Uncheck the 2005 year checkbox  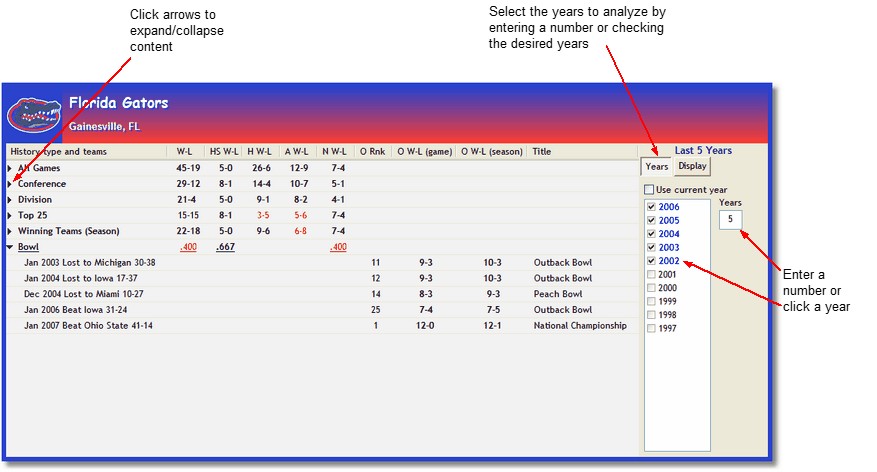(x=651, y=220)
